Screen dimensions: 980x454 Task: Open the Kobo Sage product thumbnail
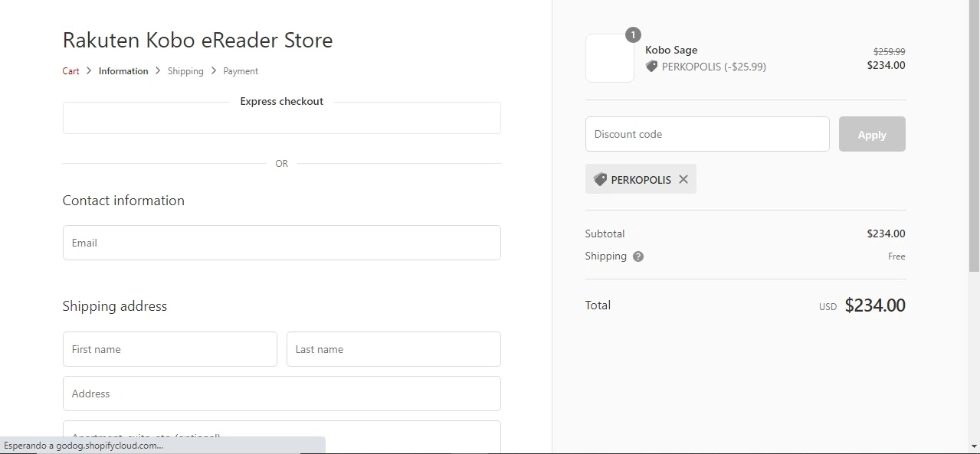pyautogui.click(x=610, y=58)
